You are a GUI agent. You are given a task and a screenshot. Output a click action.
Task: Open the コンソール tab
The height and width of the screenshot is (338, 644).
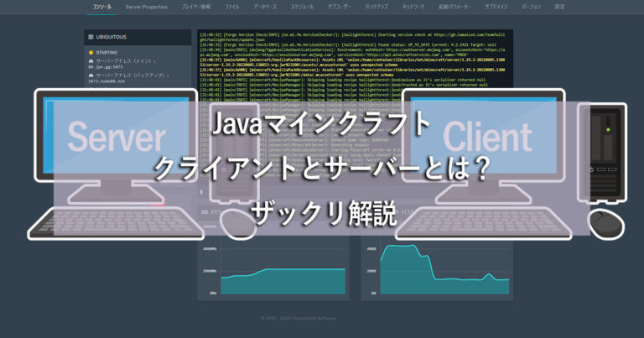click(101, 7)
